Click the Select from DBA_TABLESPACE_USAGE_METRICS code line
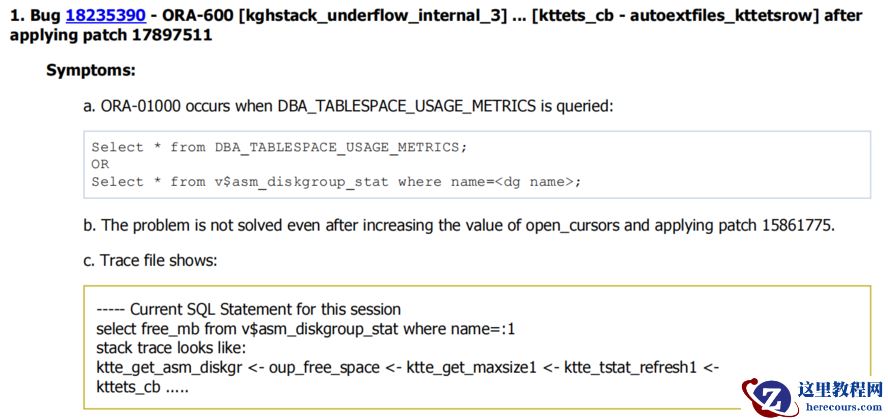This screenshot has width=888, height=419. [x=279, y=147]
